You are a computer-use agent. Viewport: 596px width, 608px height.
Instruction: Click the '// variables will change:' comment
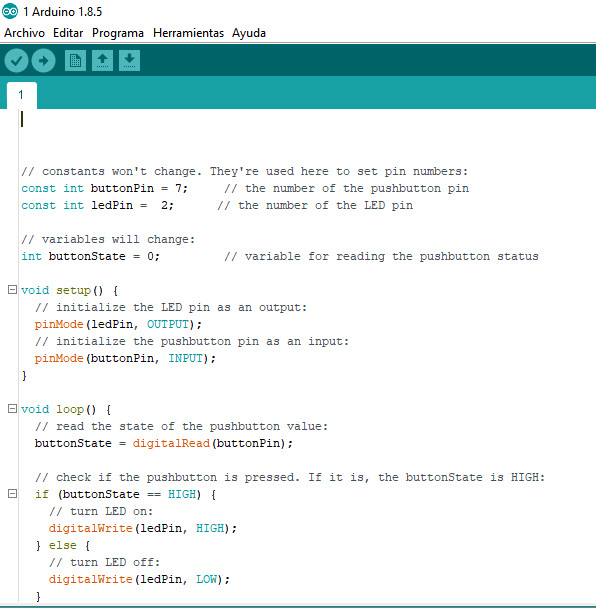click(x=108, y=239)
